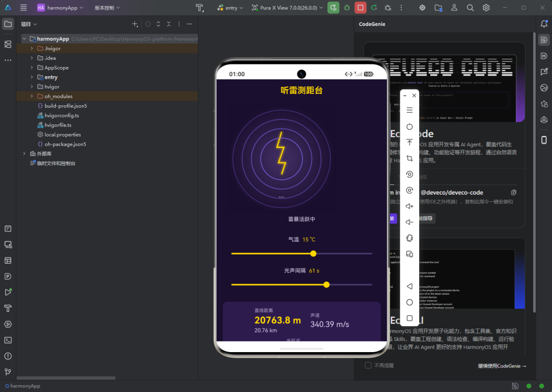Open the device manager phone icon in right sidebar

(544, 140)
